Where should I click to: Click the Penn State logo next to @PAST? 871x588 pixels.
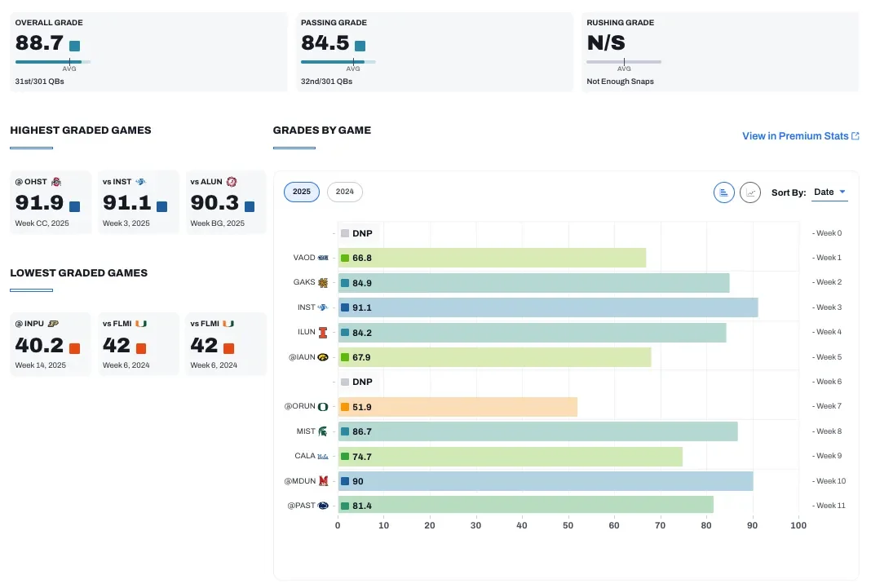[x=323, y=506]
